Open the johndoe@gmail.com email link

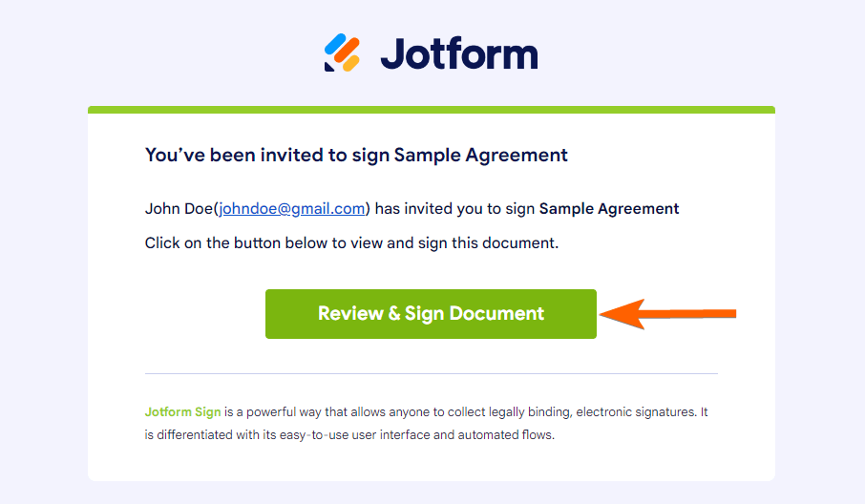[292, 208]
